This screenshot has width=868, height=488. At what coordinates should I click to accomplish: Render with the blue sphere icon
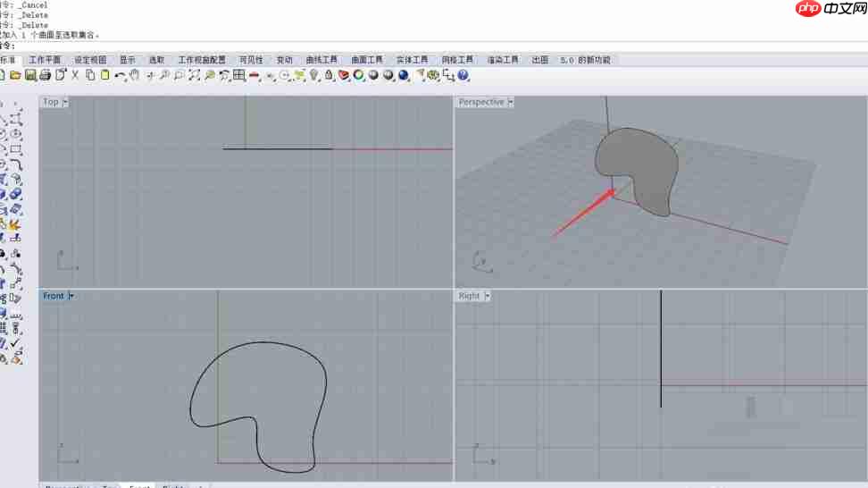pyautogui.click(x=404, y=75)
